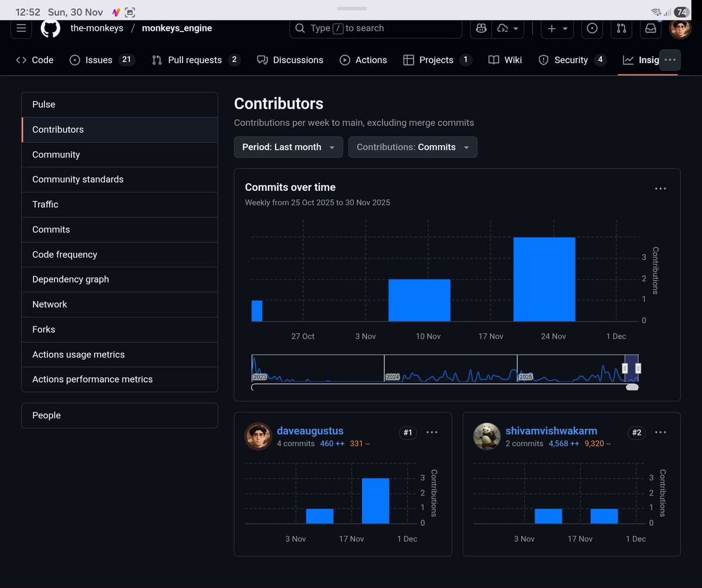702x588 pixels.
Task: Click the search input field
Action: pyautogui.click(x=376, y=28)
